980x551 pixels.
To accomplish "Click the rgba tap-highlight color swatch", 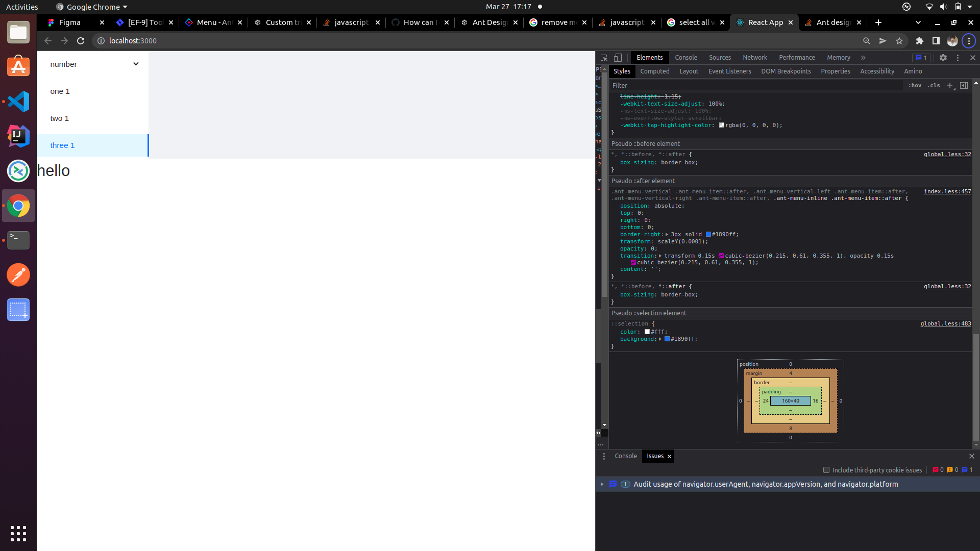I will click(722, 126).
